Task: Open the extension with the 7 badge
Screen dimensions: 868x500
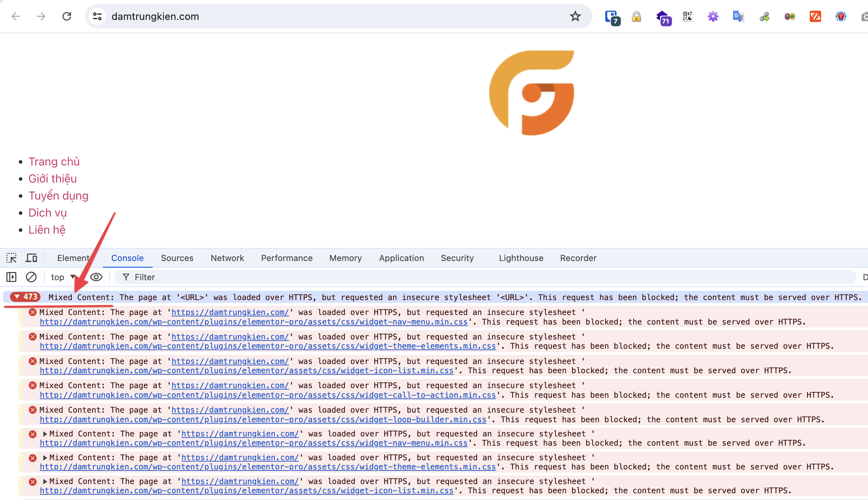Action: 612,17
